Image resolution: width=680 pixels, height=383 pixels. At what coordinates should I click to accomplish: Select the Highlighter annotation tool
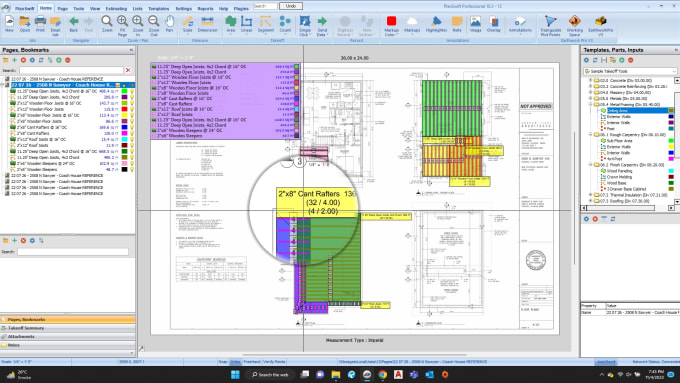click(x=436, y=24)
